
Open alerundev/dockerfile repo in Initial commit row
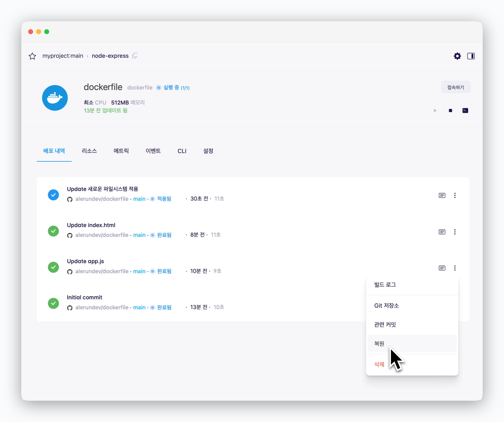(102, 307)
